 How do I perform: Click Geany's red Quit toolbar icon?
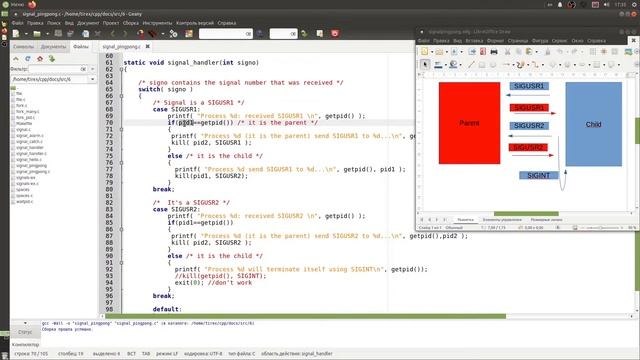tap(335, 33)
